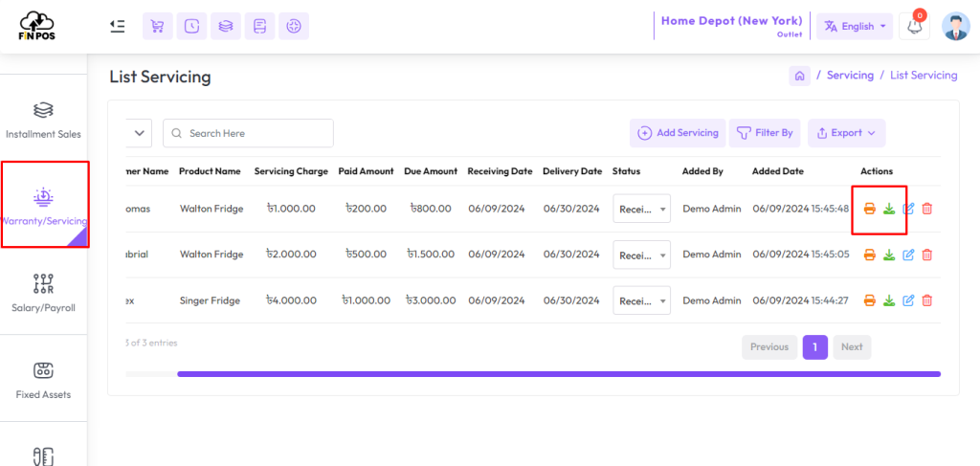Open the shopping cart shortcut icon
The image size is (980, 466).
click(x=158, y=26)
